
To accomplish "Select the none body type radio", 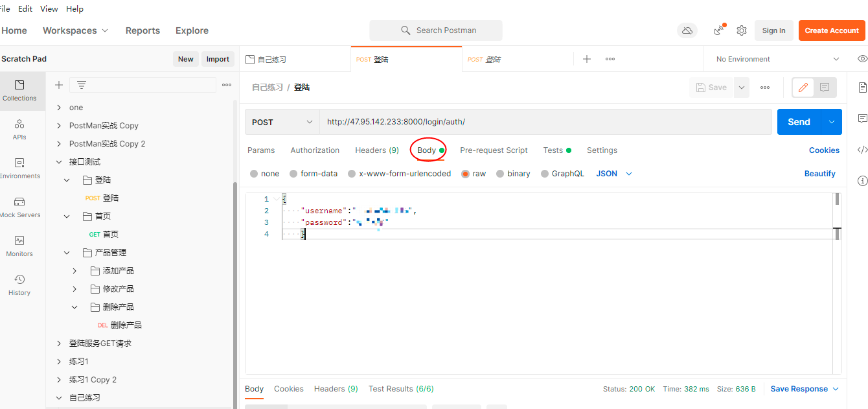I will point(254,174).
